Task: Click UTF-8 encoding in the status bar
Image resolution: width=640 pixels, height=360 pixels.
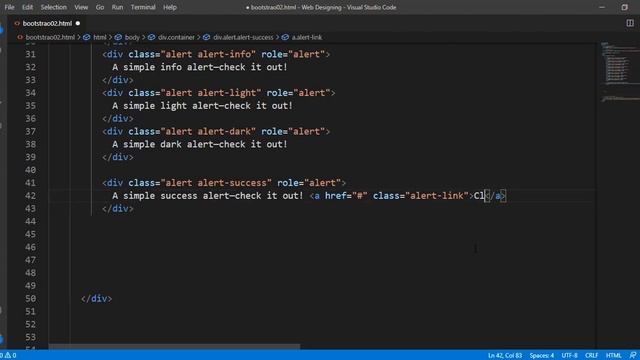Action: pyautogui.click(x=569, y=356)
